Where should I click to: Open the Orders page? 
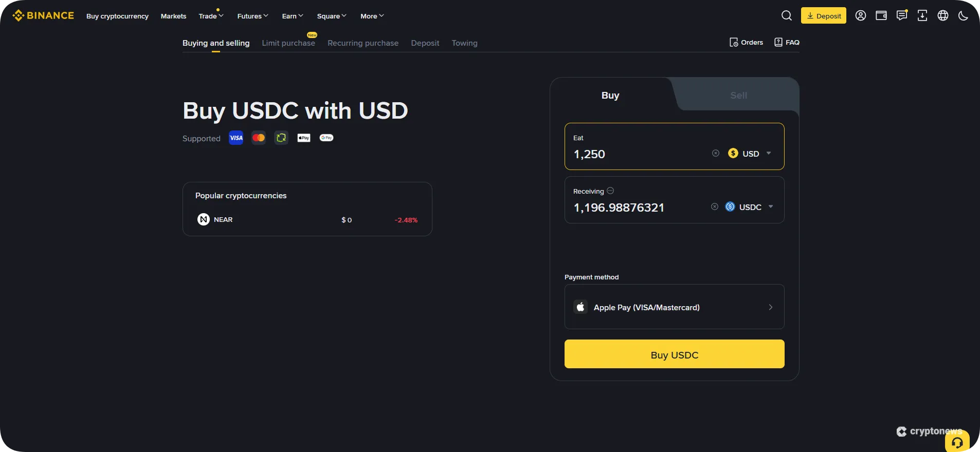coord(746,42)
